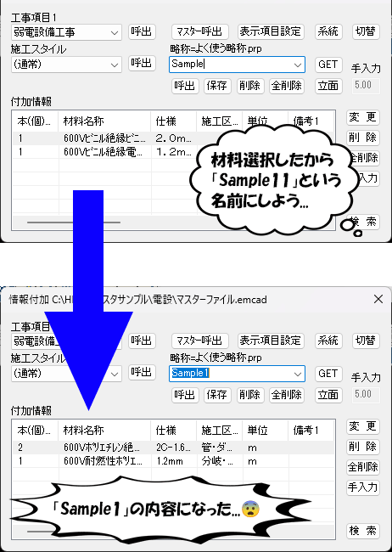This screenshot has width=392, height=552.
Task: Click the 単位 column header in the Sample1 dialog
Action: pyautogui.click(x=265, y=431)
